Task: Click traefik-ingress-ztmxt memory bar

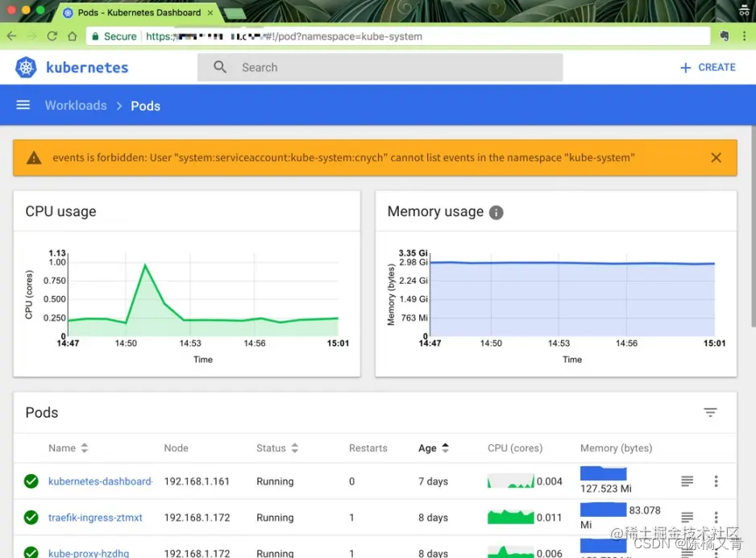Action: [x=603, y=510]
